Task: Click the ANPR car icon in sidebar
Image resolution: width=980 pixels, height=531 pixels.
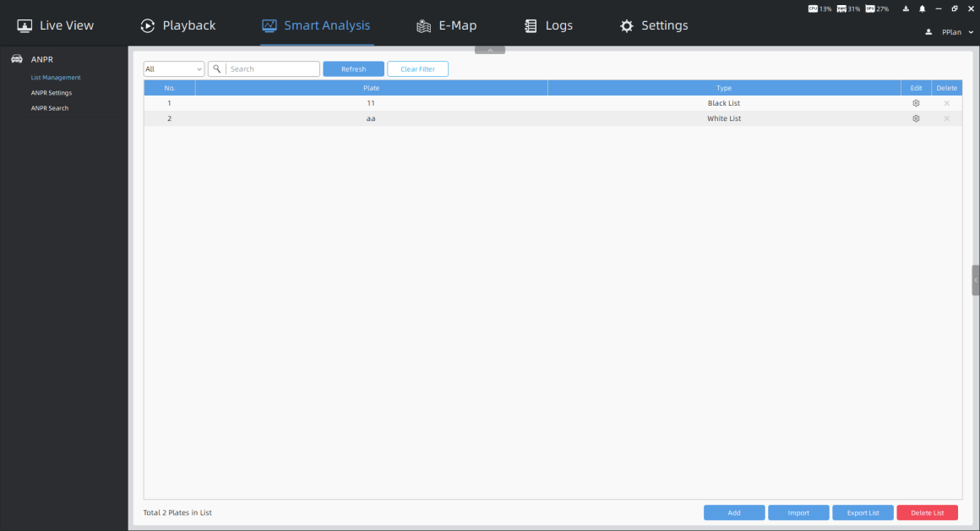Action: point(16,60)
